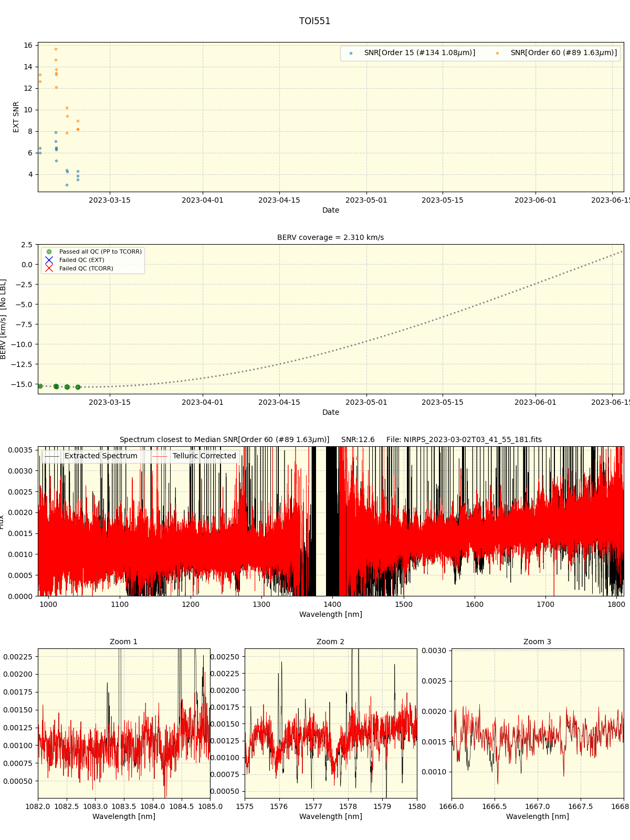Click the 'Passed all QC (PP to TCORR)' legend text

pos(100,251)
